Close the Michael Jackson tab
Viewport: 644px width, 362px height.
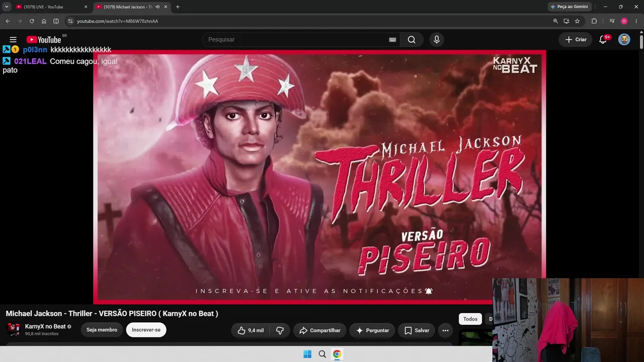point(166,7)
